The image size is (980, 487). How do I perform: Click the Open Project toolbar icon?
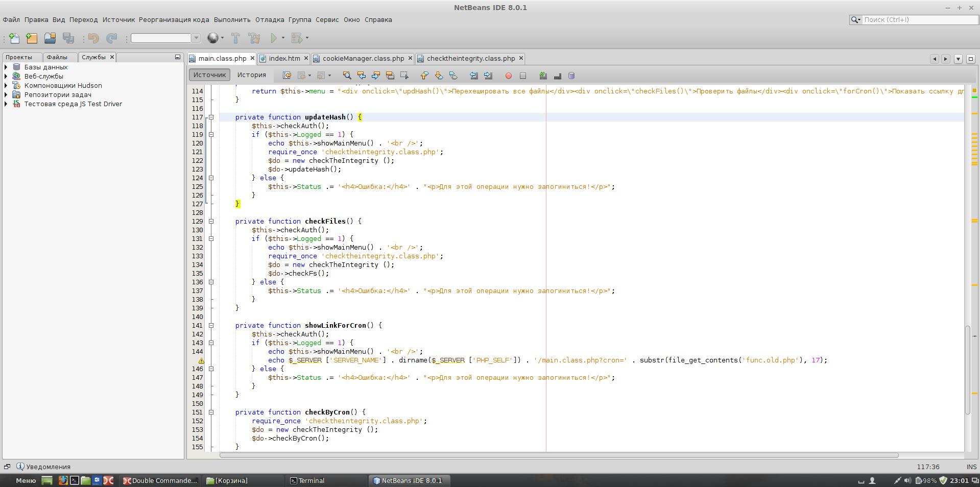[x=50, y=38]
